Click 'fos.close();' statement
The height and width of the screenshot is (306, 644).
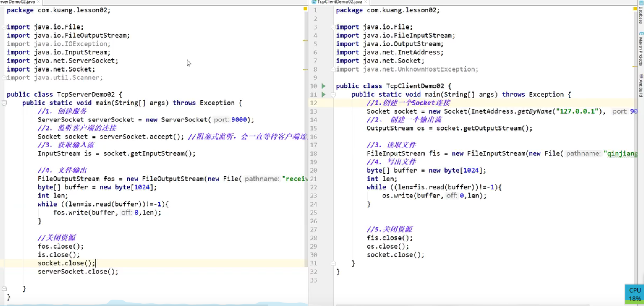(60, 246)
